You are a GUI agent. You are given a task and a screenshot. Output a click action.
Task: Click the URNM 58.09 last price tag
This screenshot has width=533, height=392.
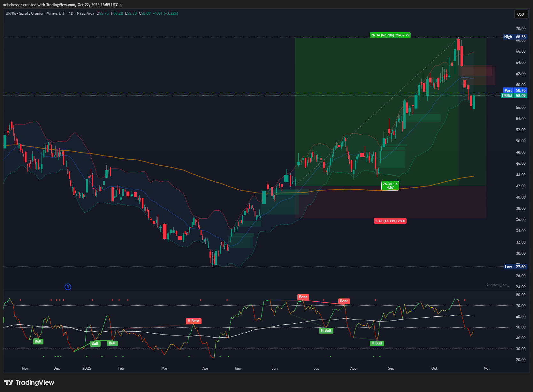pos(514,95)
